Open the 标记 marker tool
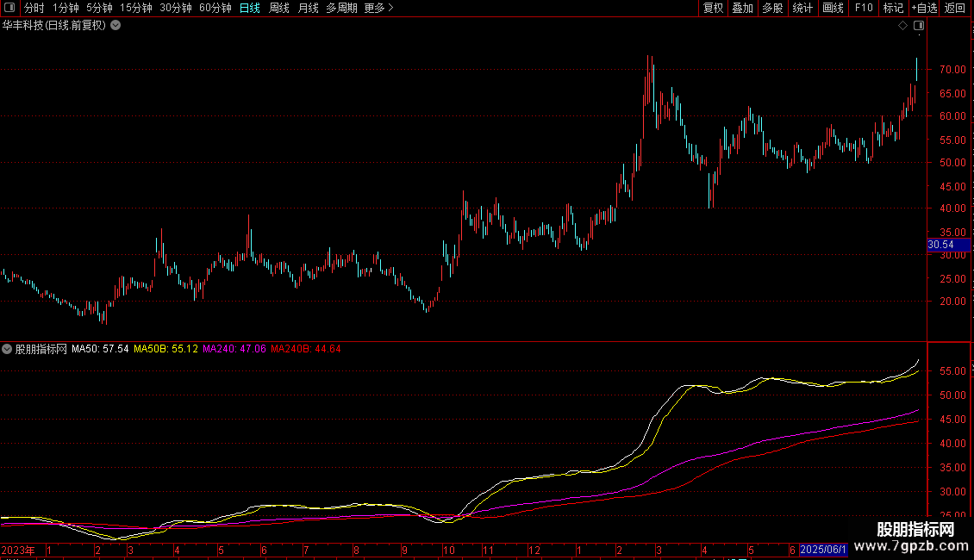974x560 pixels. (893, 8)
